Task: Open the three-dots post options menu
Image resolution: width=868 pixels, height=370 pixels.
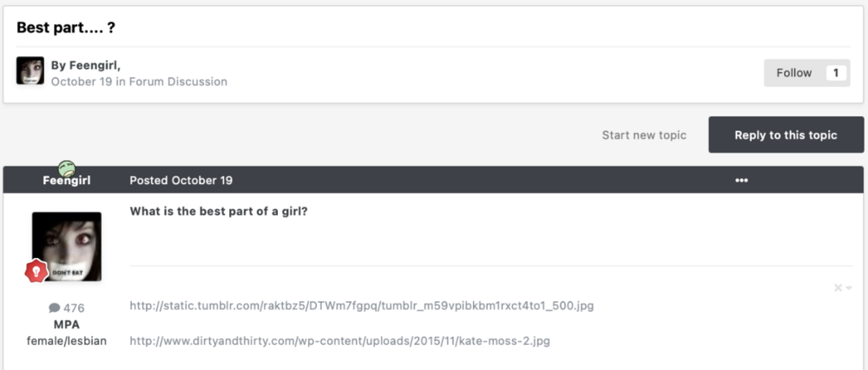Action: click(741, 181)
